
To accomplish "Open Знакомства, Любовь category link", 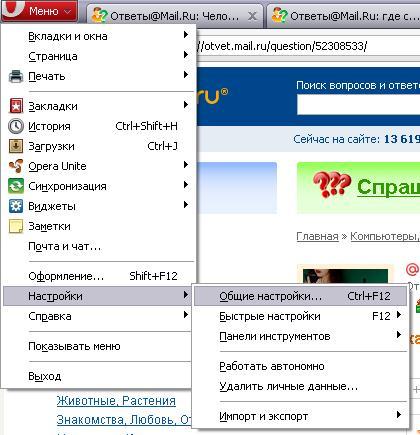I will point(123,420).
